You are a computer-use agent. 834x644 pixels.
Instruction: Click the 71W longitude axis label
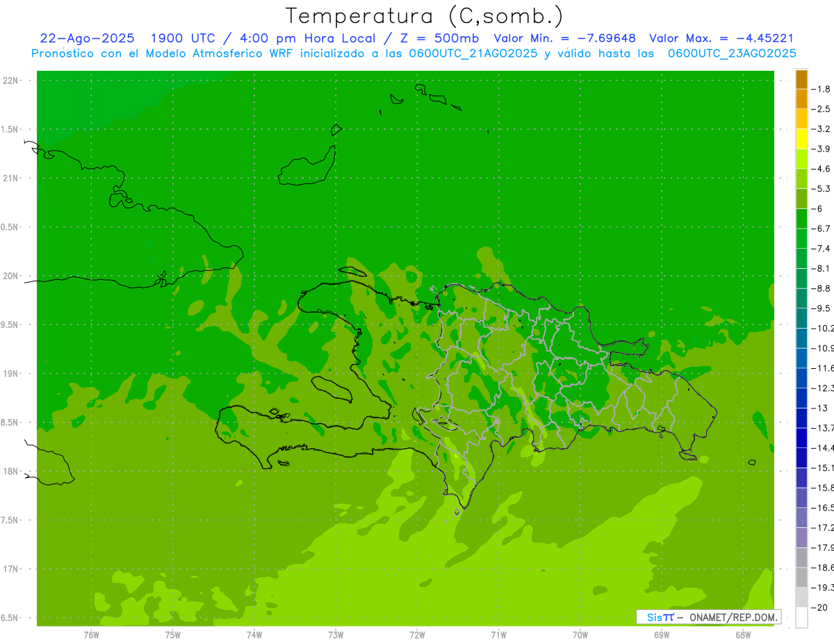[498, 635]
